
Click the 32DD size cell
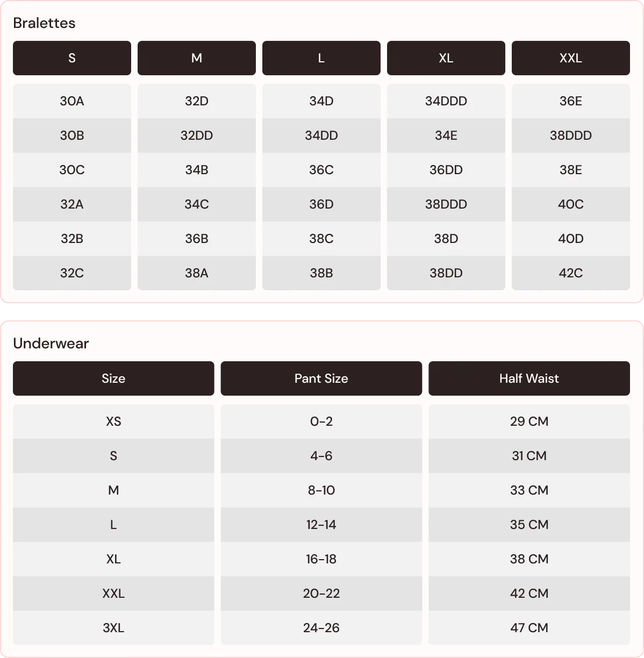pyautogui.click(x=197, y=135)
